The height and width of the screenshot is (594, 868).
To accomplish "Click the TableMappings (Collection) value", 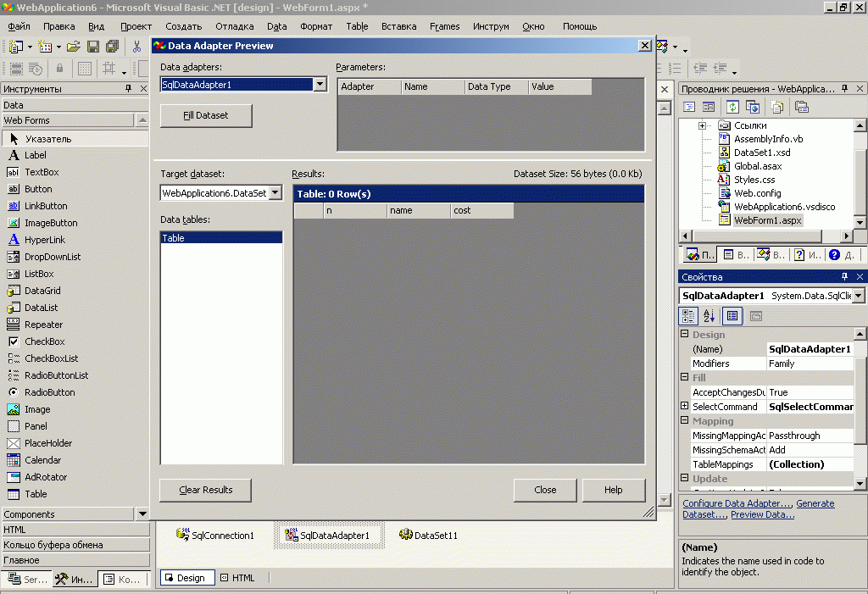I will click(810, 464).
